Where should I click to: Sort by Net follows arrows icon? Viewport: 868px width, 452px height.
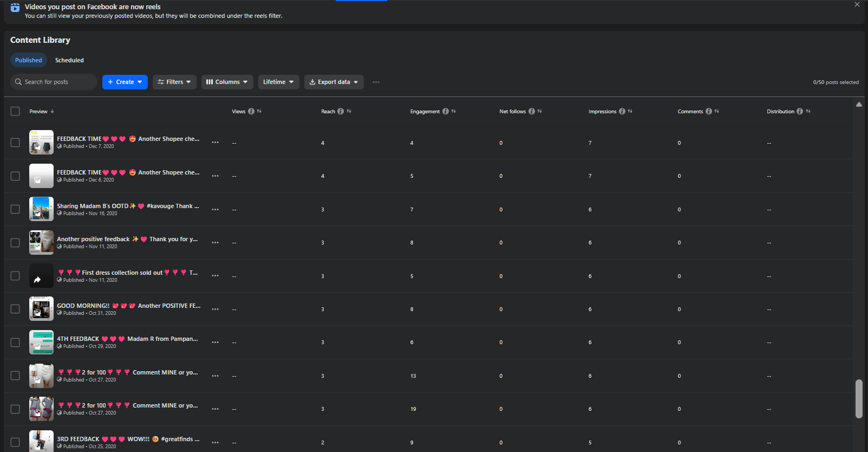[x=540, y=111]
